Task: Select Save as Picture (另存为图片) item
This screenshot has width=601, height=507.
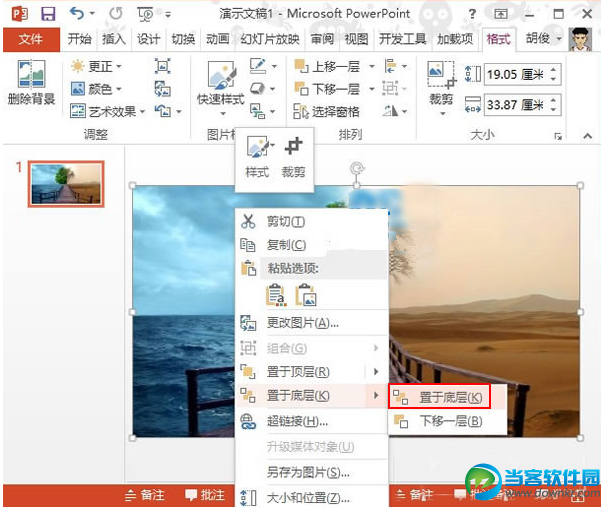Action: pyautogui.click(x=311, y=472)
